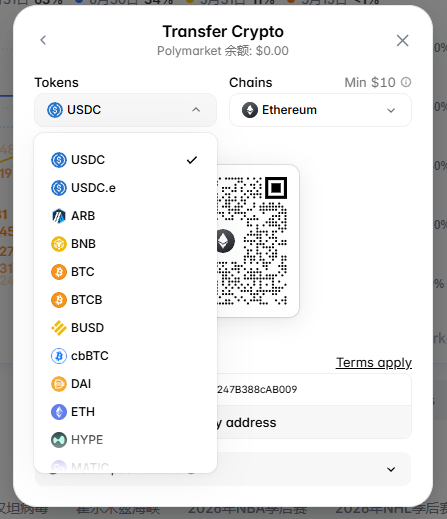Open the Ethereum Chains dropdown
Screen dimensions: 447x519
320,110
